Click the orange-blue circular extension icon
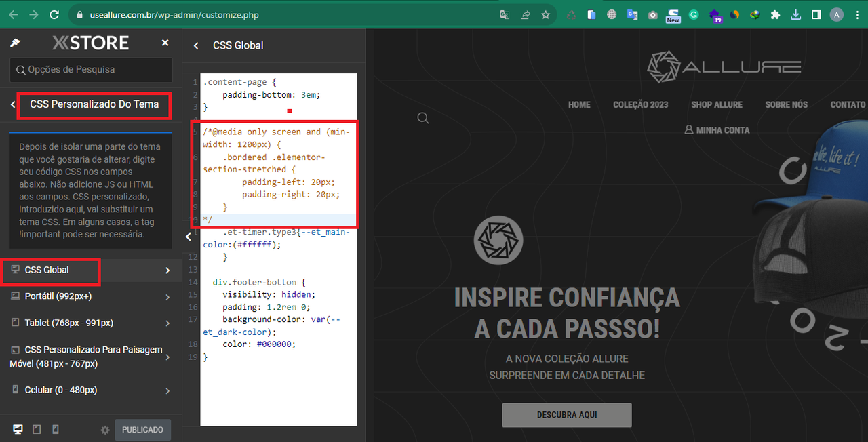Screen dimensions: 868x442 click(734, 14)
